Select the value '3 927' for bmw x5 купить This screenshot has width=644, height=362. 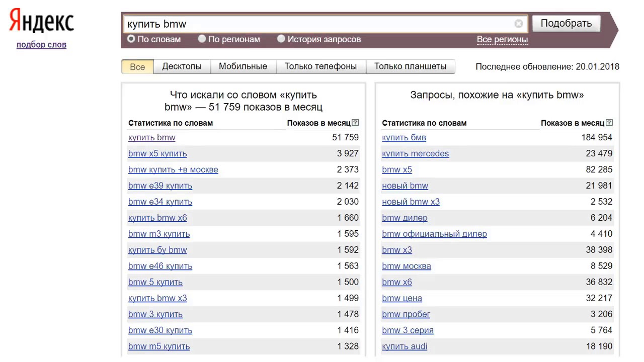[348, 153]
